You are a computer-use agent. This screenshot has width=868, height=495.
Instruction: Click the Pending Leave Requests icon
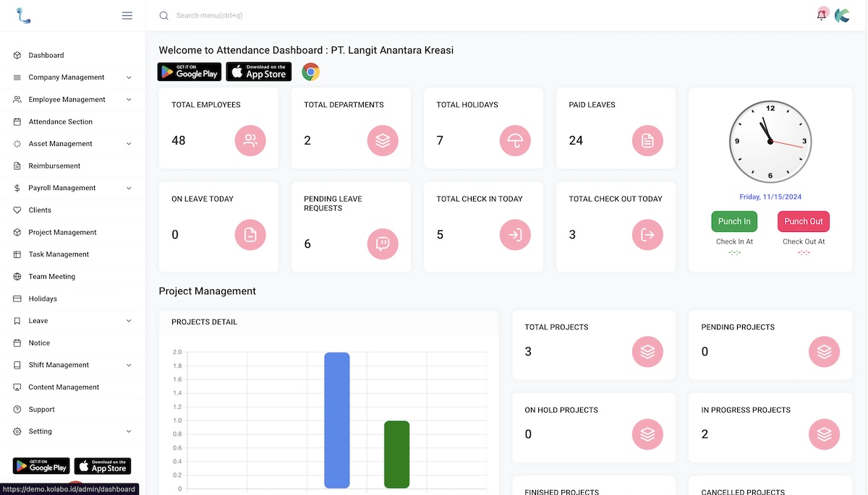click(x=383, y=244)
